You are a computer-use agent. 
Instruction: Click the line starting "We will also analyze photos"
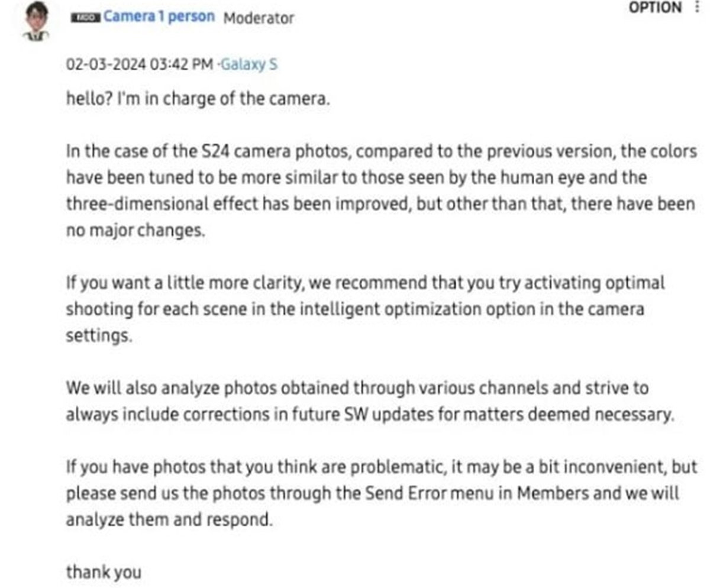[357, 388]
